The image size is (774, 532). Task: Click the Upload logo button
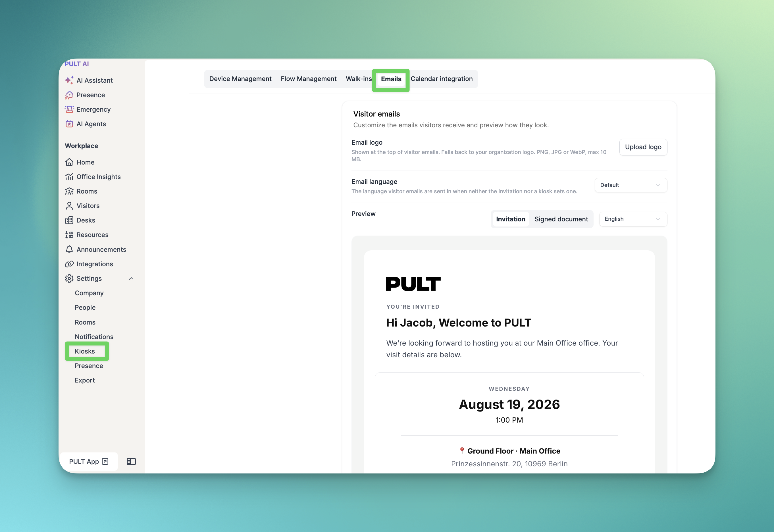[643, 147]
